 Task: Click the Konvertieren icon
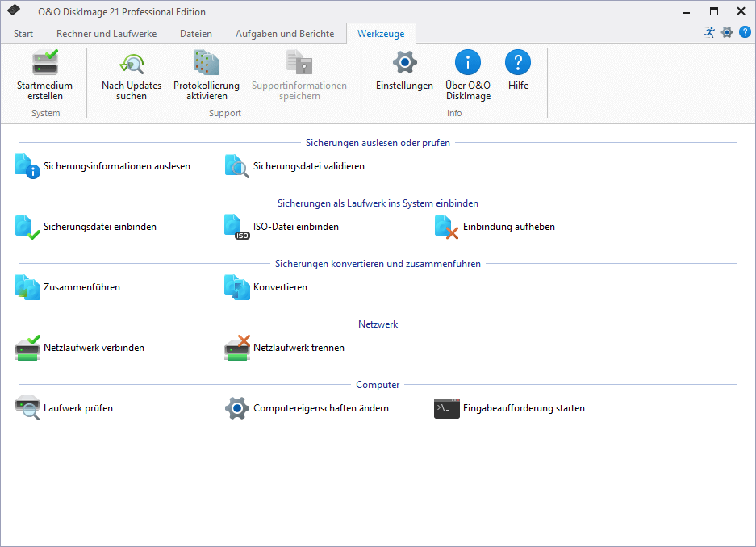click(236, 287)
